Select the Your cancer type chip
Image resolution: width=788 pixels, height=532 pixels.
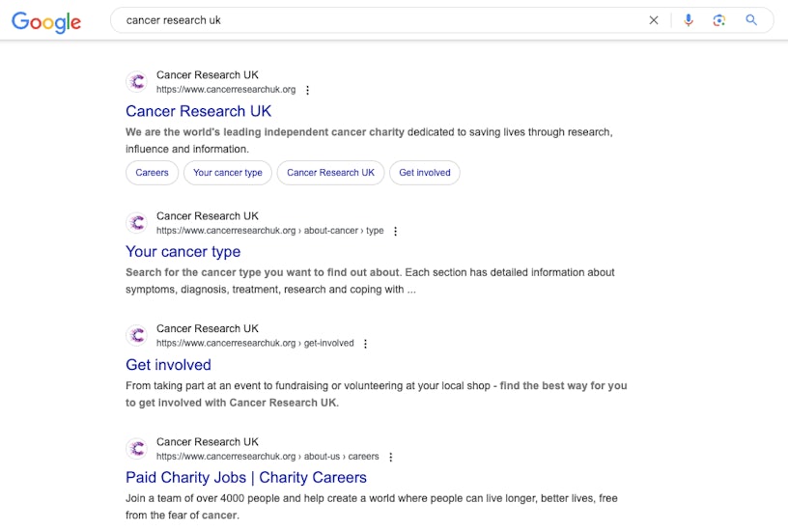tap(228, 173)
